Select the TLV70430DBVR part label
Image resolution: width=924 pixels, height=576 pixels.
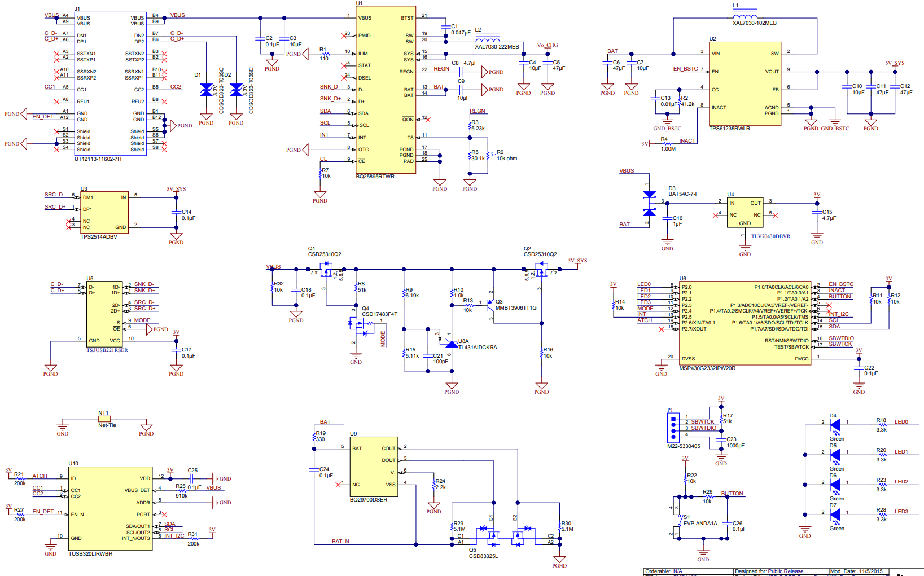(770, 236)
